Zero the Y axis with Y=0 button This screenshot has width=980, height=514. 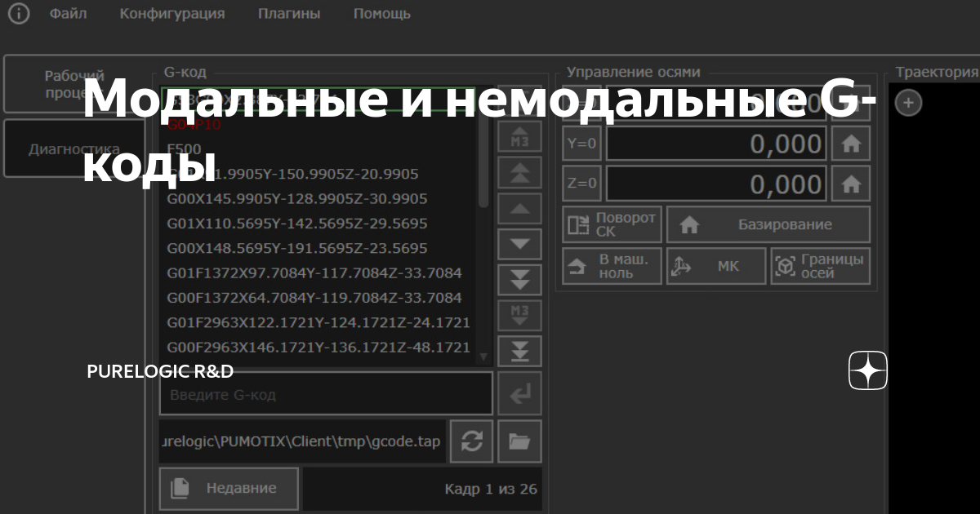coord(581,144)
